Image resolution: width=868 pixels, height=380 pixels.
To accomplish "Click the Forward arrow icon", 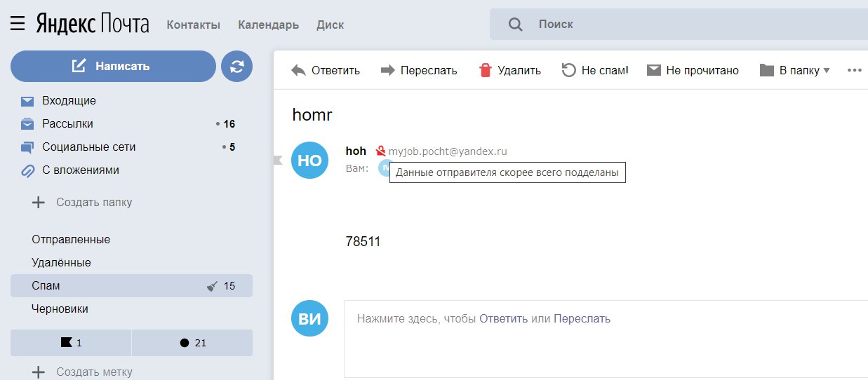I will pyautogui.click(x=387, y=70).
